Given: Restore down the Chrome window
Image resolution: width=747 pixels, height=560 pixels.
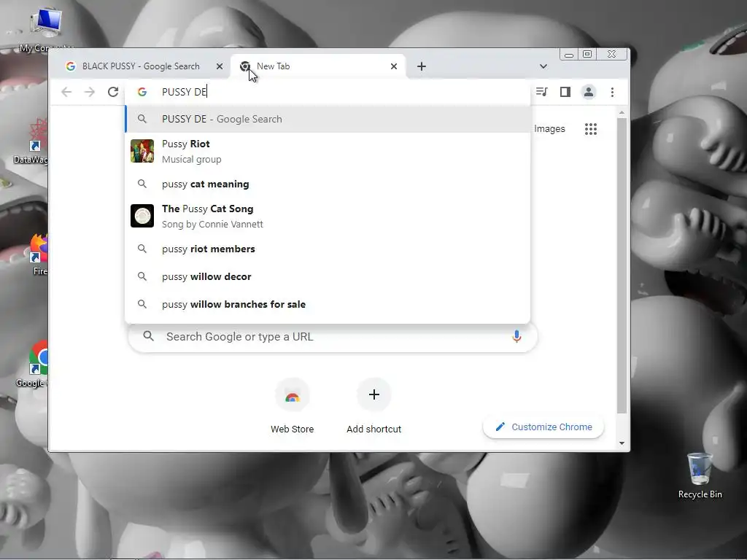Looking at the screenshot, I should 587,54.
